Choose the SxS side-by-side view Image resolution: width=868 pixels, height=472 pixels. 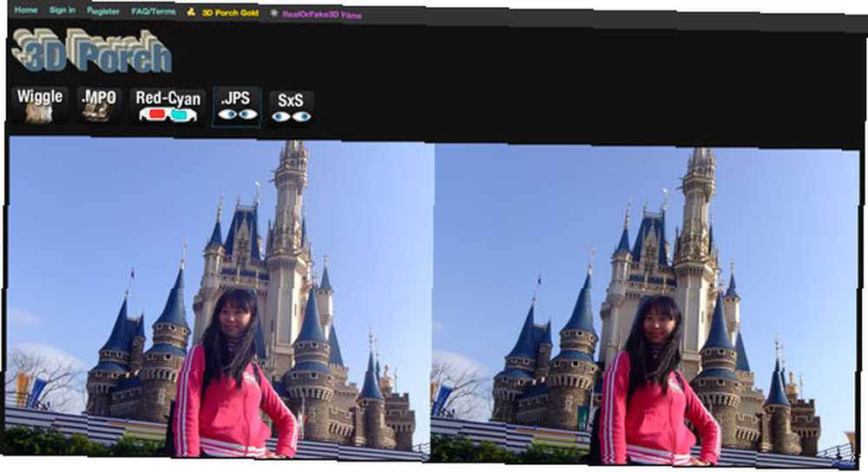pos(291,108)
